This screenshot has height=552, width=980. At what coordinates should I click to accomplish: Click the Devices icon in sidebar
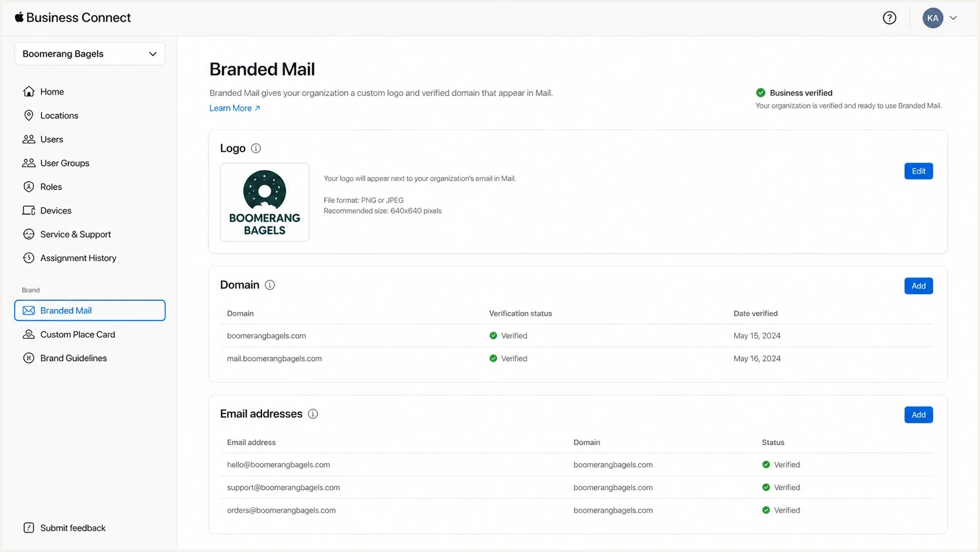coord(29,211)
